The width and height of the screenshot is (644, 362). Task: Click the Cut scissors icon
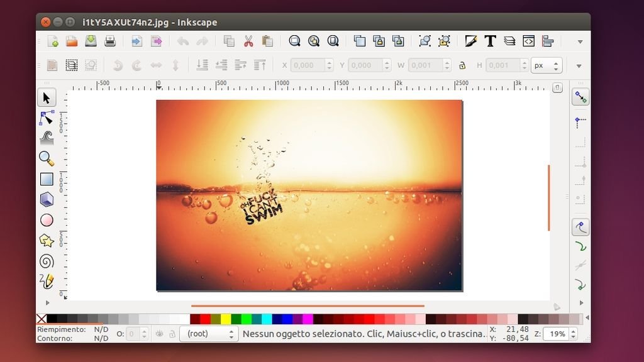click(248, 41)
